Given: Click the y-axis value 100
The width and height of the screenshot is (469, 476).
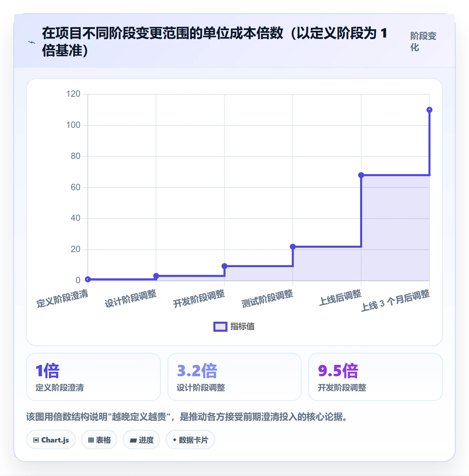Looking at the screenshot, I should [x=73, y=125].
